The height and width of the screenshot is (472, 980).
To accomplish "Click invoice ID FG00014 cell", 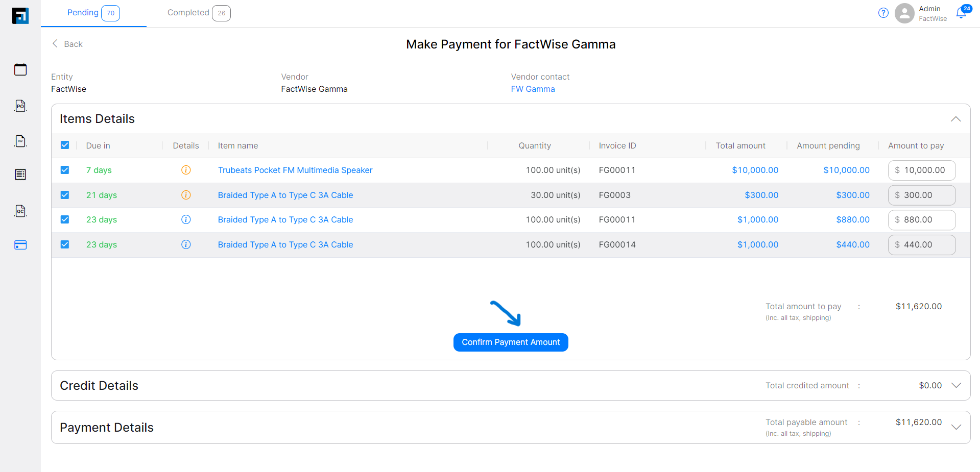I will (617, 244).
